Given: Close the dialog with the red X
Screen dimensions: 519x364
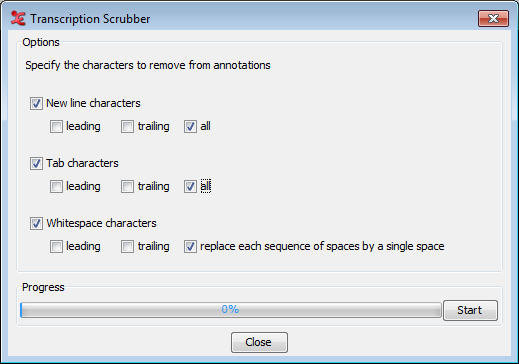Looking at the screenshot, I should pos(493,18).
